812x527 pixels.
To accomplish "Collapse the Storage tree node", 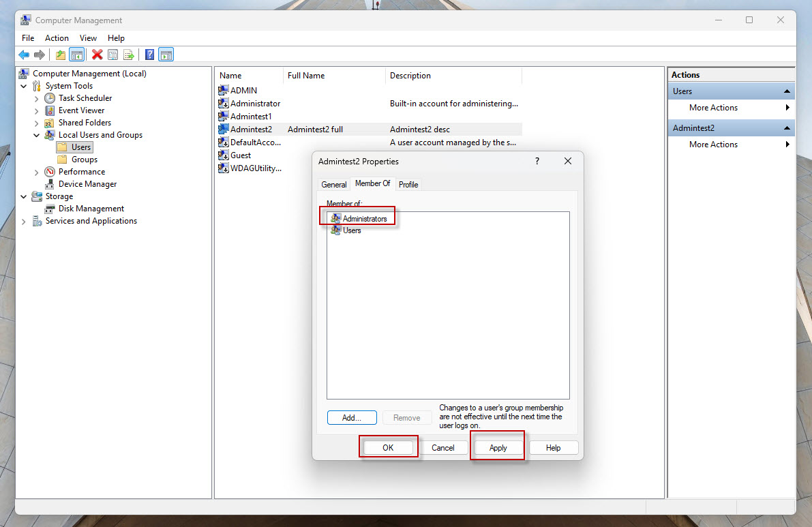I will pyautogui.click(x=23, y=197).
